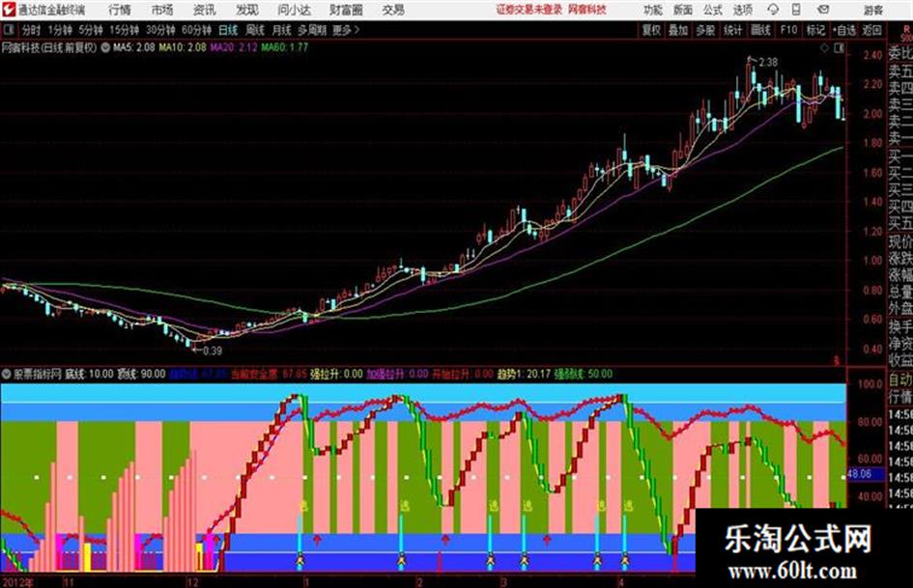The image size is (913, 588).
Task: Click the MA10: 2.08 label
Action: pos(183,47)
